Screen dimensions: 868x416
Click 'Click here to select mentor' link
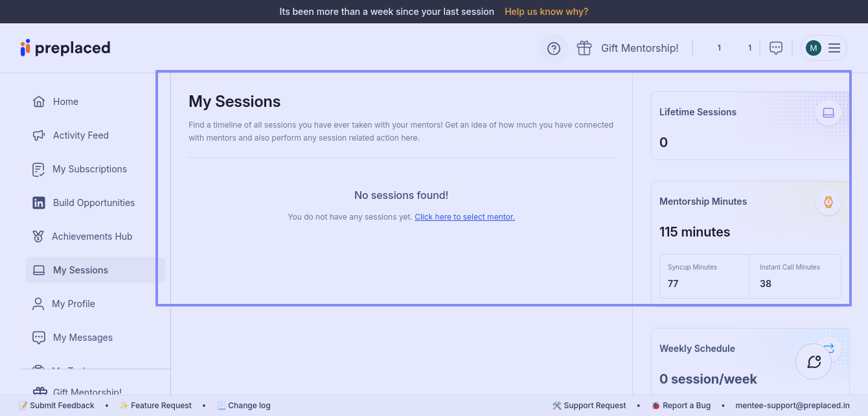click(464, 217)
